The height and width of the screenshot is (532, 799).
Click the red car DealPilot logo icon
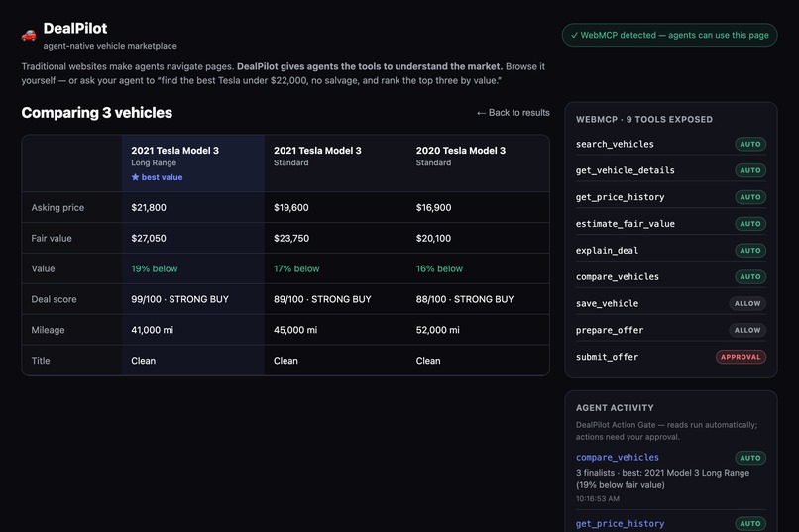pos(29,35)
